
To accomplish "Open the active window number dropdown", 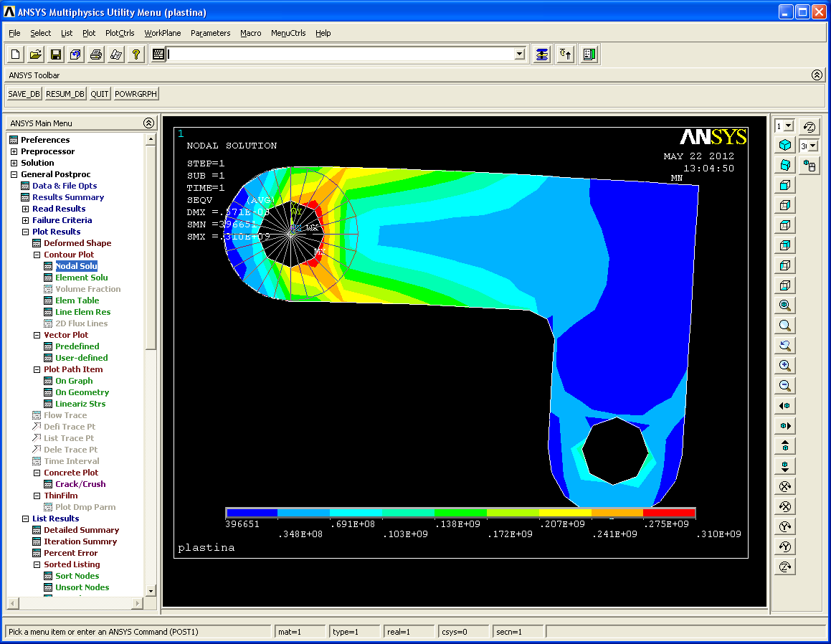I will (x=788, y=126).
